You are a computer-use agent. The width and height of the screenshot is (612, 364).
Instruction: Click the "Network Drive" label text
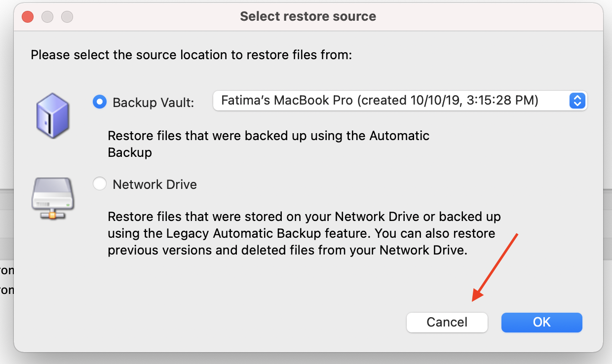pos(155,184)
